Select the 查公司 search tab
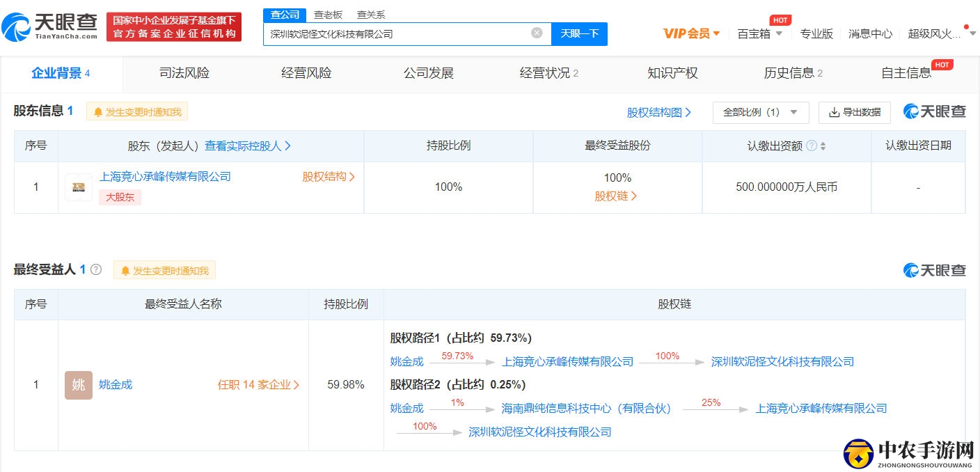The image size is (980, 472). [285, 15]
